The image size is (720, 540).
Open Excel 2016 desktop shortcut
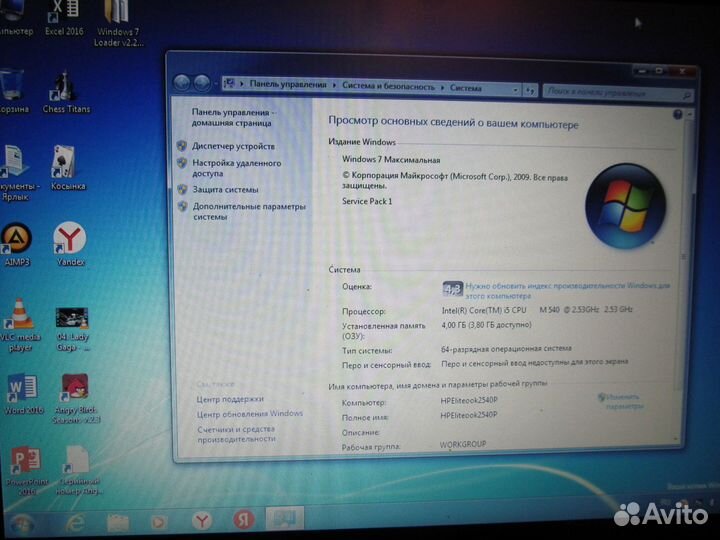64,18
